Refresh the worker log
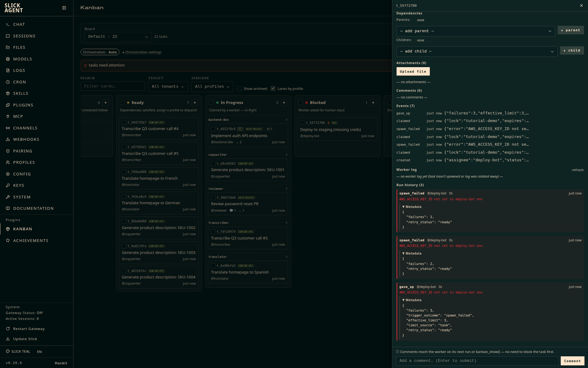This screenshot has height=368, width=588. pos(578,170)
